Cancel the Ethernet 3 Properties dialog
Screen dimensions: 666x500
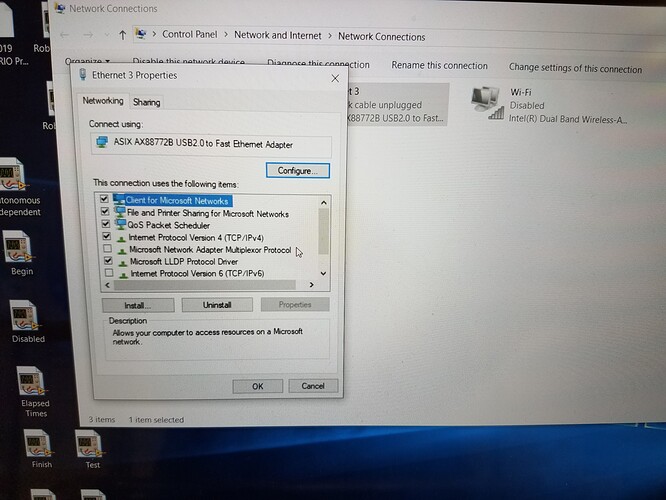click(313, 386)
